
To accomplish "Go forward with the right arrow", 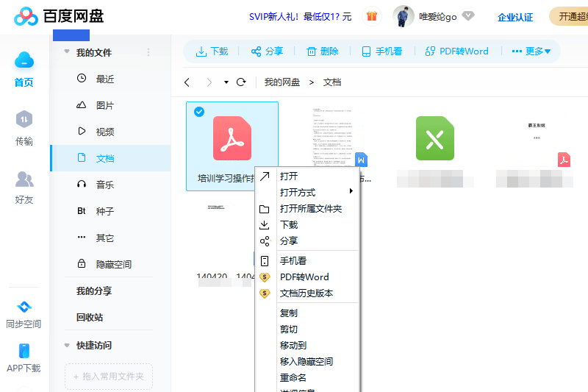I will point(209,82).
